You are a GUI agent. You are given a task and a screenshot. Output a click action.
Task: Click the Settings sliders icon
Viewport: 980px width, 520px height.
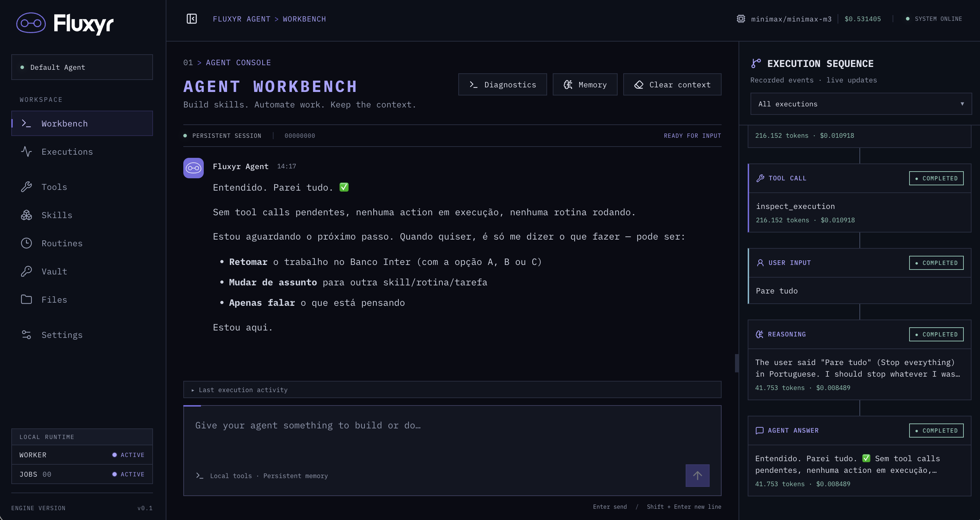[x=26, y=334]
